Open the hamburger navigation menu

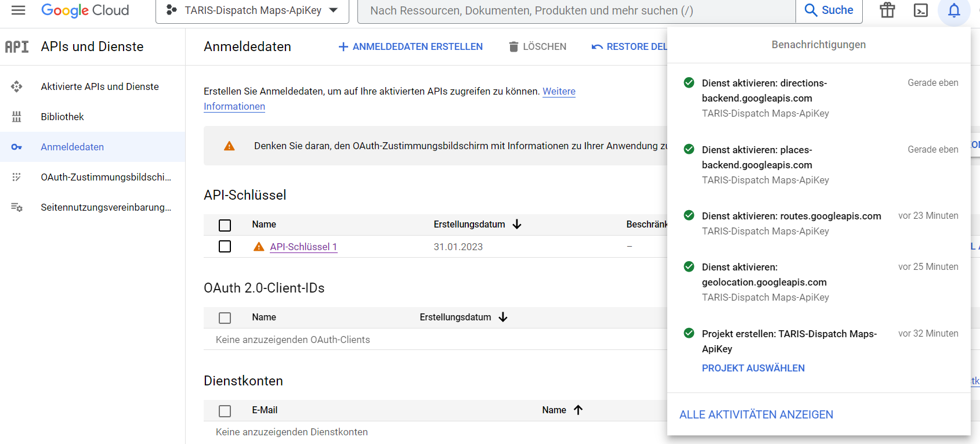(19, 10)
